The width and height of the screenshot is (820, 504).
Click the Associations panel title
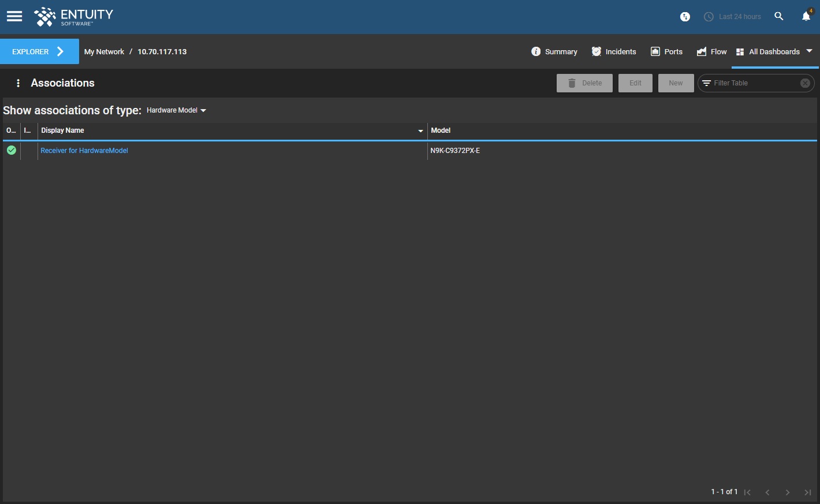[x=62, y=83]
